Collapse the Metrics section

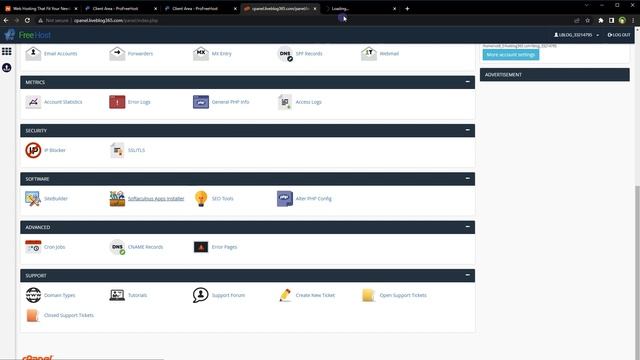pyautogui.click(x=467, y=82)
